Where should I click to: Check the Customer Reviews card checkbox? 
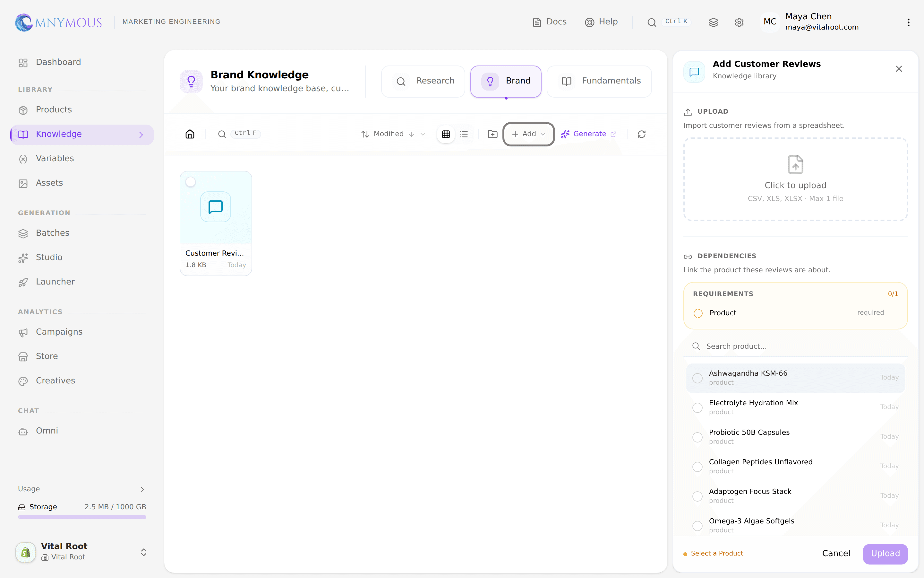point(191,182)
